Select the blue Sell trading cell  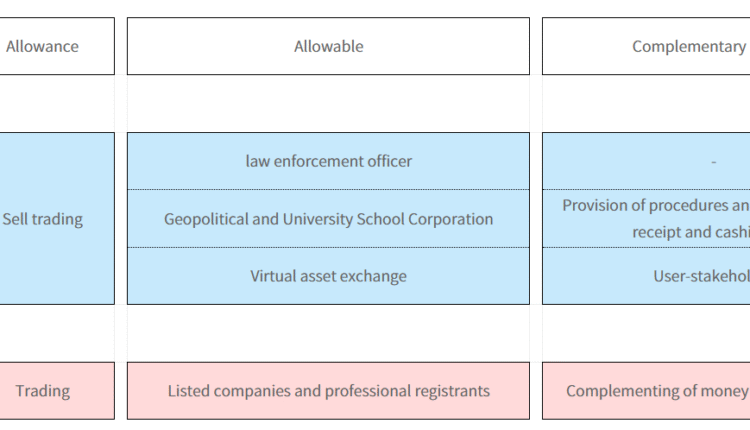(45, 218)
